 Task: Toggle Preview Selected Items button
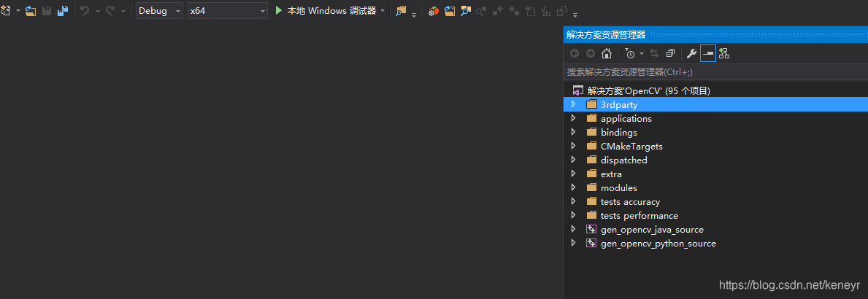(x=708, y=54)
